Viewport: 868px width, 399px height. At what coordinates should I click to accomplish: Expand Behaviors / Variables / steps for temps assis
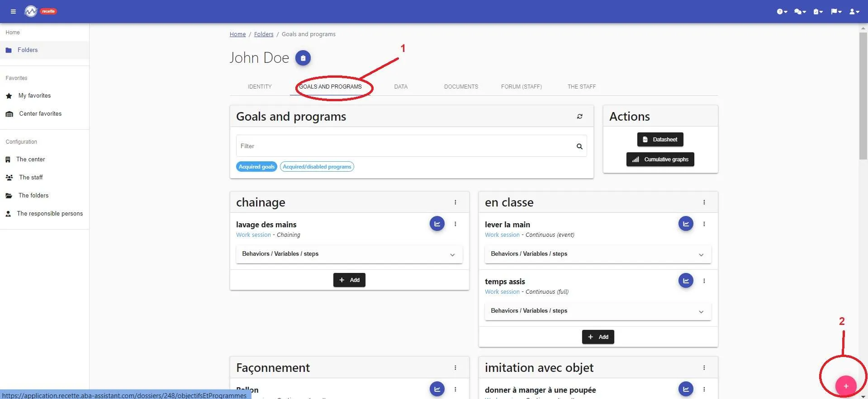[598, 311]
